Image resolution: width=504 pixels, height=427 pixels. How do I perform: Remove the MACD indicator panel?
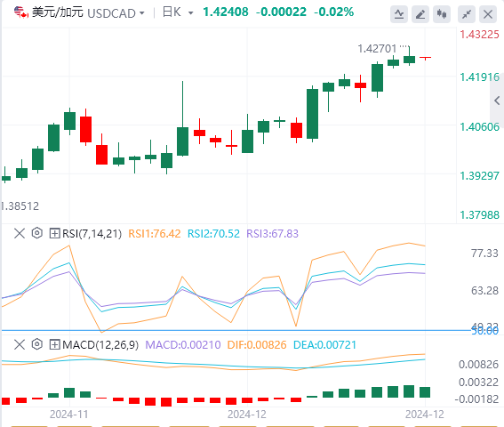(x=20, y=344)
